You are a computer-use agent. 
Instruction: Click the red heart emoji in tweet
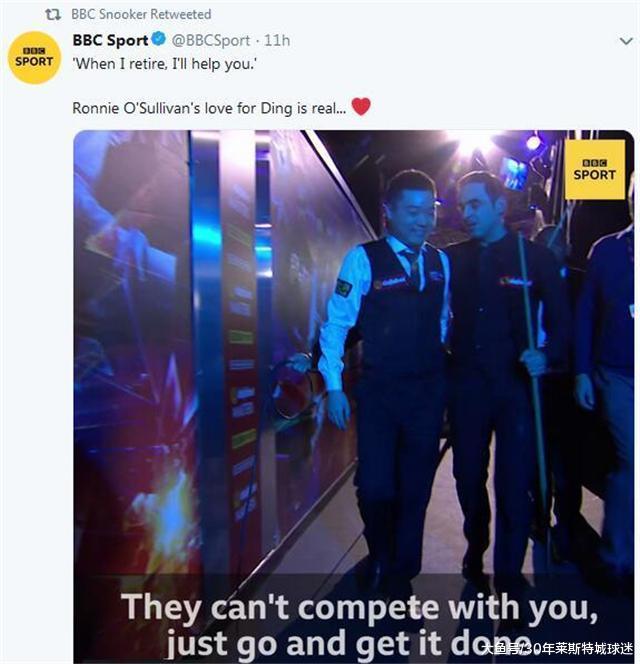pos(361,106)
